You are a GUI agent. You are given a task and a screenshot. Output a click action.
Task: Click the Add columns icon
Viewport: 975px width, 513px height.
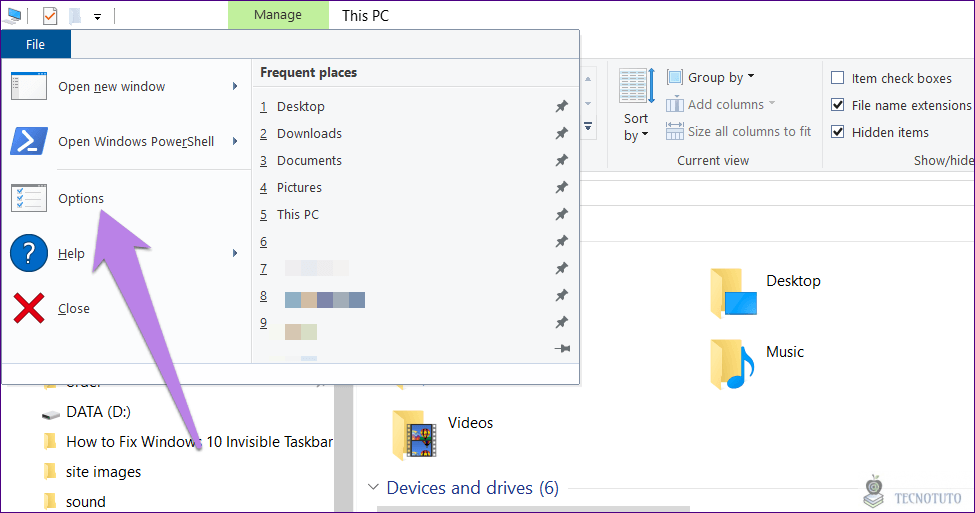(x=675, y=104)
